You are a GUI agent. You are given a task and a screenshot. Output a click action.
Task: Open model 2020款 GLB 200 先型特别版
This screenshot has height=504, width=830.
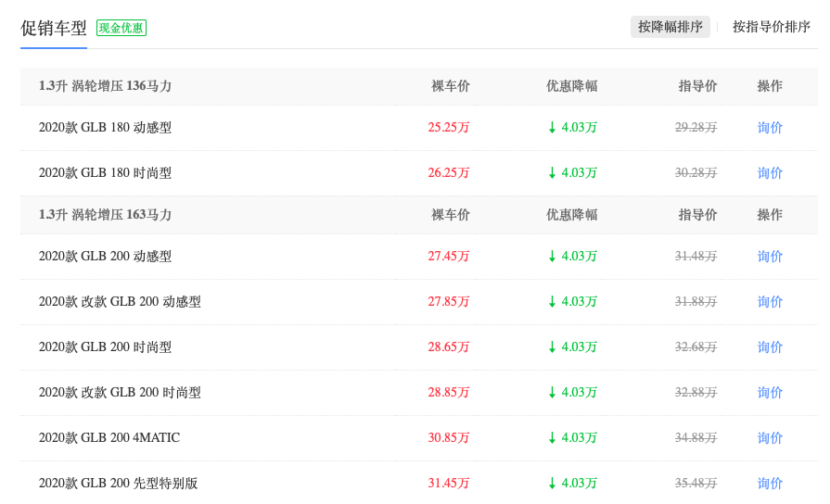[x=118, y=484]
